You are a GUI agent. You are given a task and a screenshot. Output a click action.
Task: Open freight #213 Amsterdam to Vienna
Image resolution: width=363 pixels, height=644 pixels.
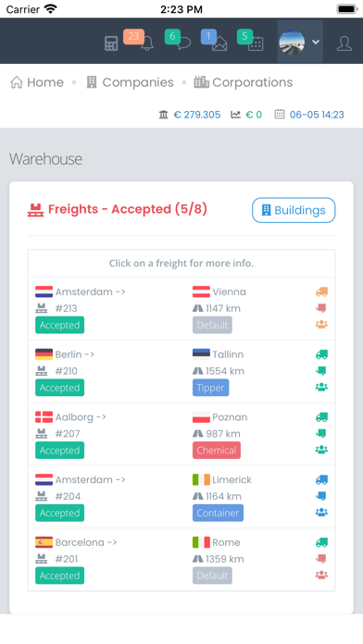pos(181,309)
